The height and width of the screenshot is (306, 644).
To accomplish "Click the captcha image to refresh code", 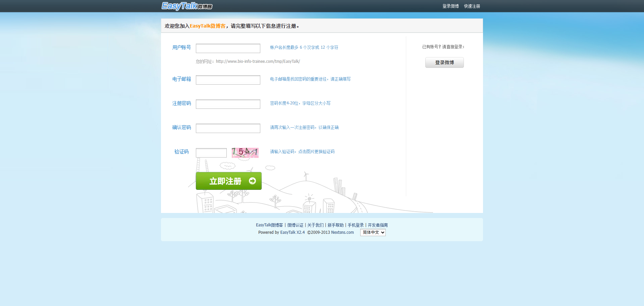I will coord(245,152).
